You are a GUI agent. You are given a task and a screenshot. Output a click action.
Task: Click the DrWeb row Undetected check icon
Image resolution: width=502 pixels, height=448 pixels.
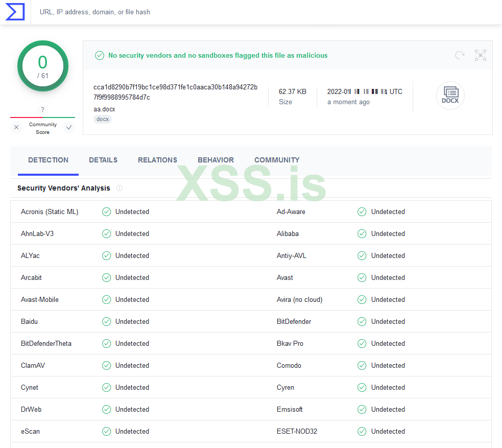coord(107,409)
